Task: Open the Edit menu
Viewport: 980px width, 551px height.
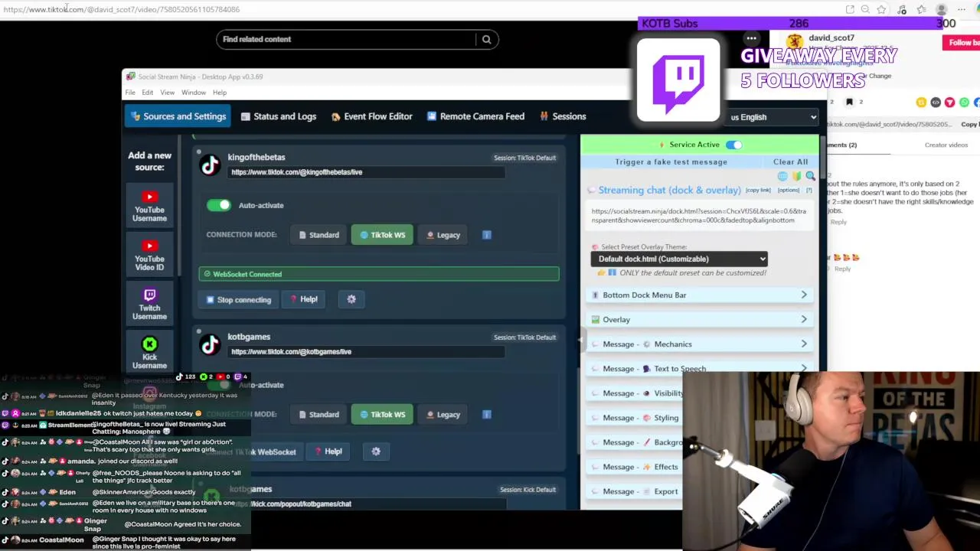Action: click(x=147, y=93)
